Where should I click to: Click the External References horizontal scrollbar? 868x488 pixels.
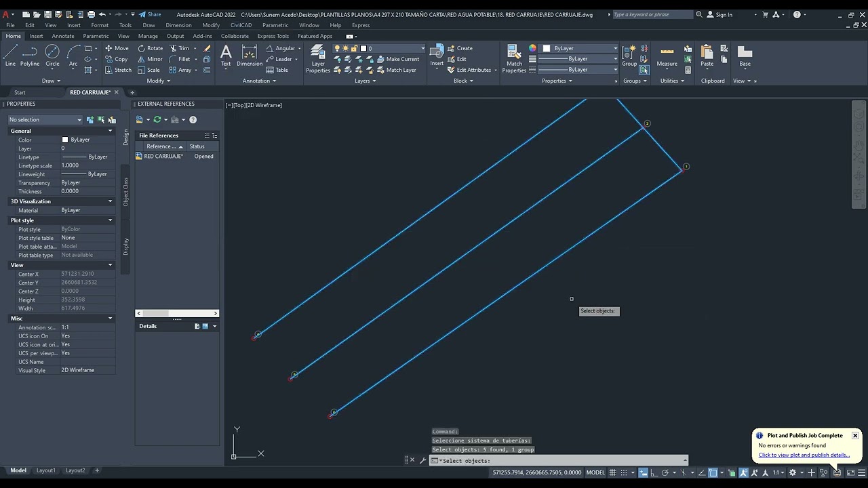(x=177, y=313)
